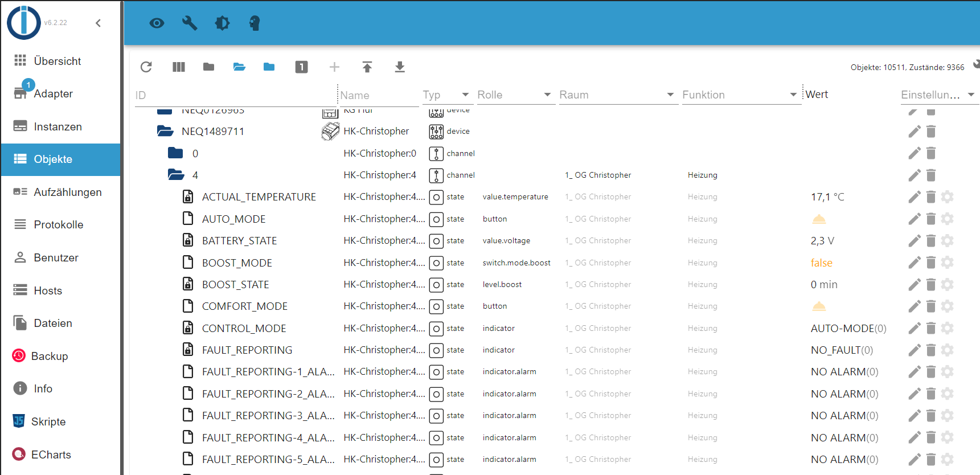Click the Name filter field
This screenshot has height=475, width=980.
coord(379,95)
